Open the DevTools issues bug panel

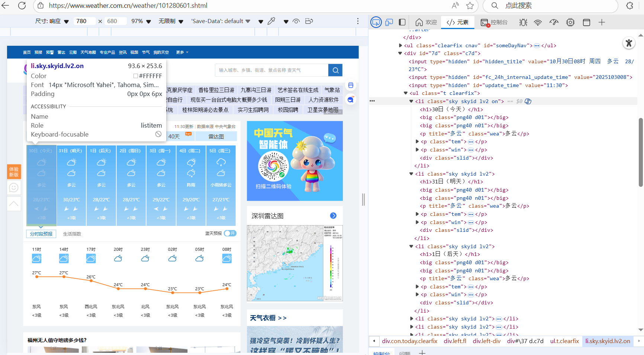(x=523, y=22)
